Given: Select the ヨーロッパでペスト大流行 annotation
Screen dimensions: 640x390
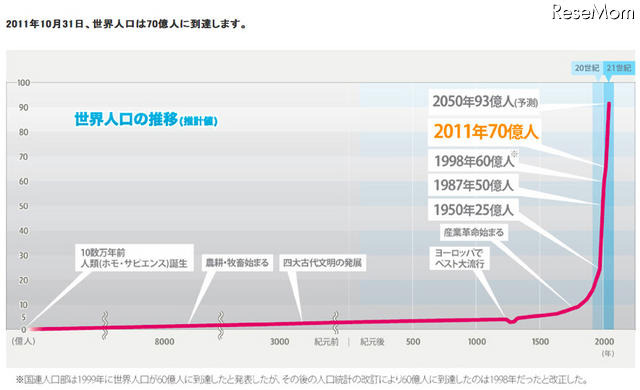Looking at the screenshot, I should 459,258.
